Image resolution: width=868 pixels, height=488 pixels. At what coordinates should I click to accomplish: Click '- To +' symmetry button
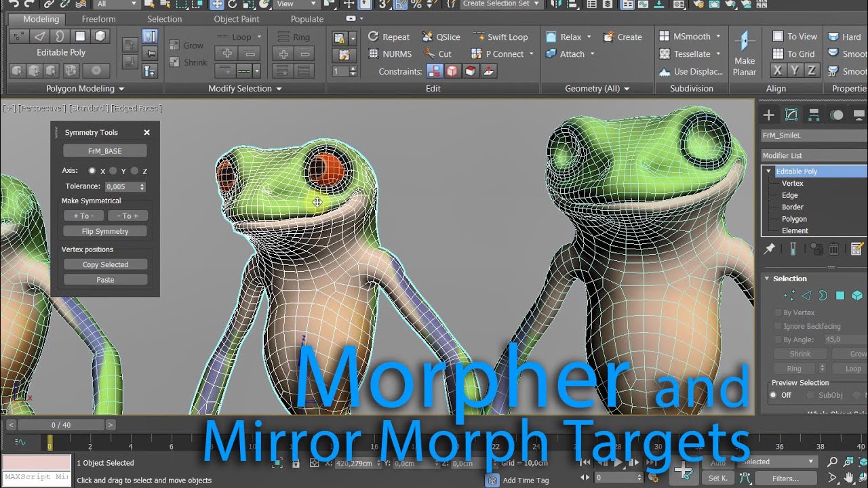point(127,216)
